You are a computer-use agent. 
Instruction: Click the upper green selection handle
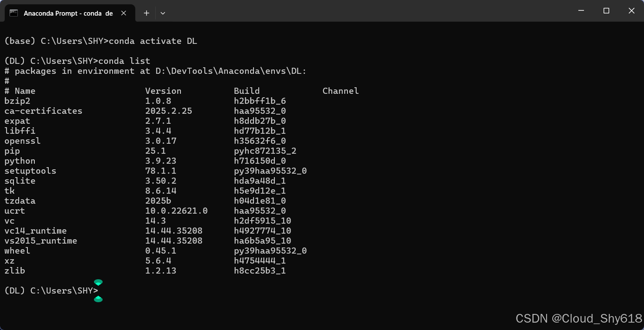(98, 283)
